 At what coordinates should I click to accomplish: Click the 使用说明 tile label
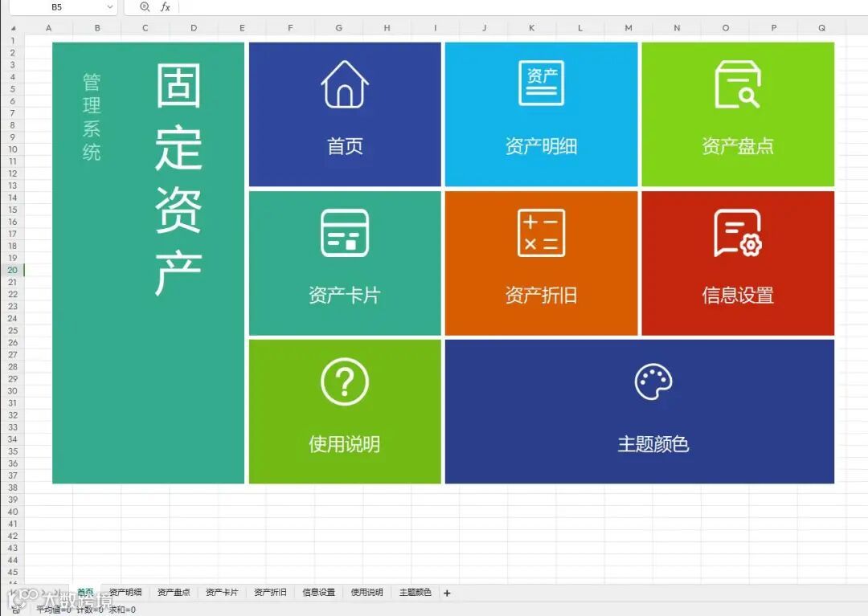pyautogui.click(x=344, y=444)
